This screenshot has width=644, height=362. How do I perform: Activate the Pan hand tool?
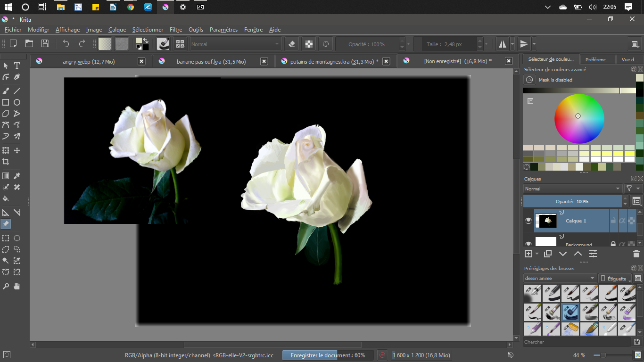point(17,286)
